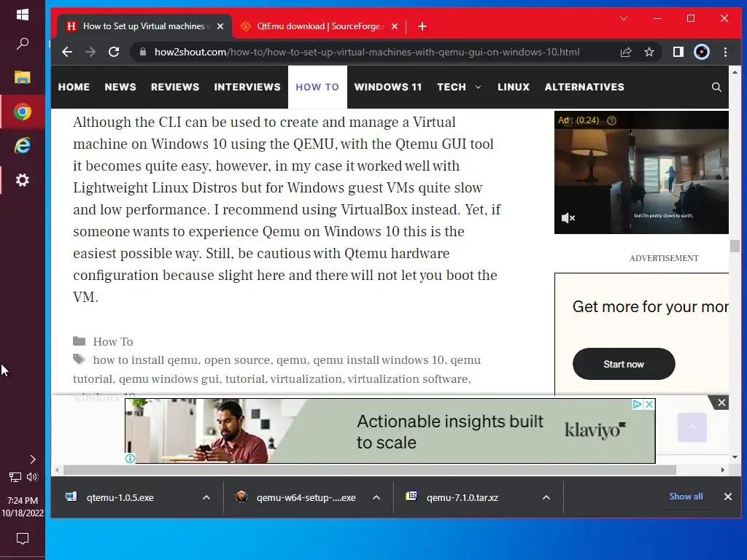Open the ALTERNATIVES section
Viewport: 747px width, 560px height.
[x=584, y=87]
